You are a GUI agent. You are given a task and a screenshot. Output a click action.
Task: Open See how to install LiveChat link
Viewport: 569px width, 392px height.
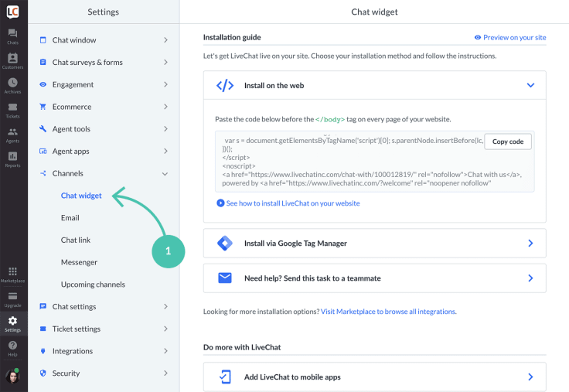pos(293,203)
